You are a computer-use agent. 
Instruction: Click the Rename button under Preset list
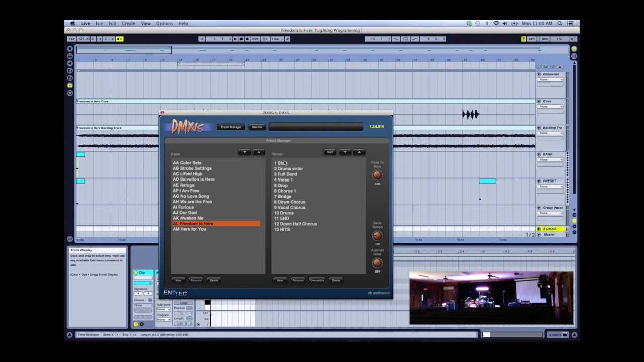coord(298,280)
